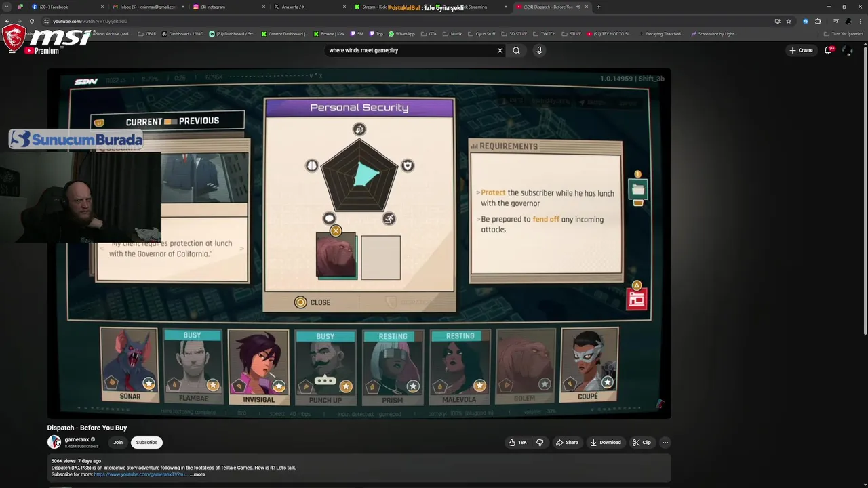The height and width of the screenshot is (488, 868).
Task: Click the CLOSE button in Personal Security panel
Action: point(313,302)
